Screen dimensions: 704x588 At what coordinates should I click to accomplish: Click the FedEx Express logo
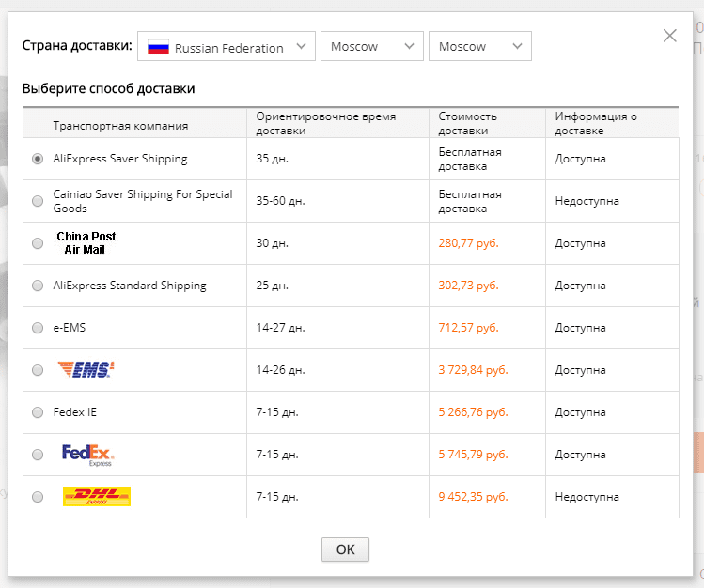pos(88,455)
